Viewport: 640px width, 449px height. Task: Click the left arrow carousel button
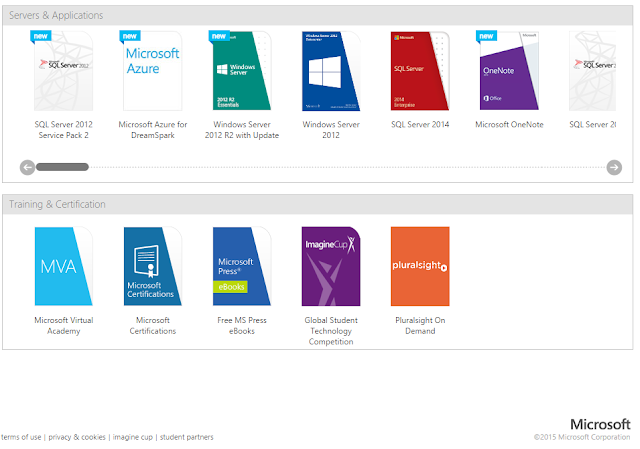27,167
